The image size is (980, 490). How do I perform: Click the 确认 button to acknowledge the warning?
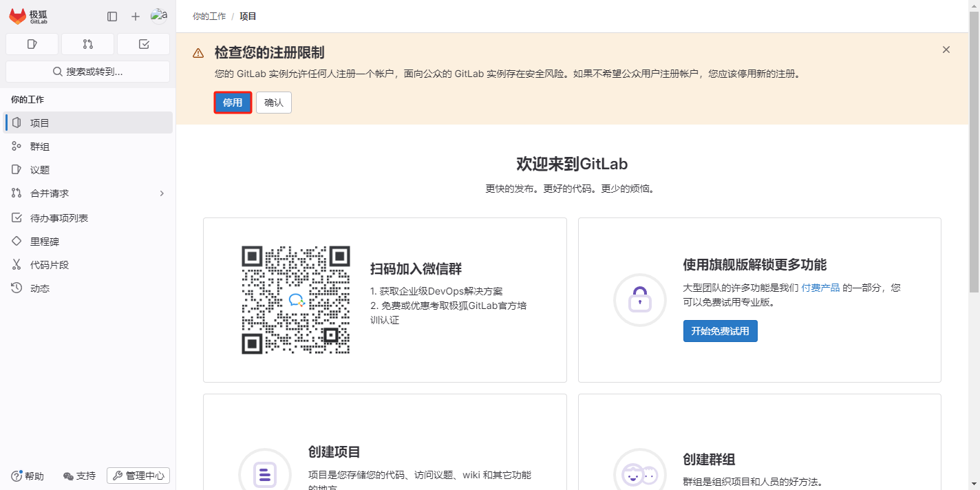coord(273,102)
